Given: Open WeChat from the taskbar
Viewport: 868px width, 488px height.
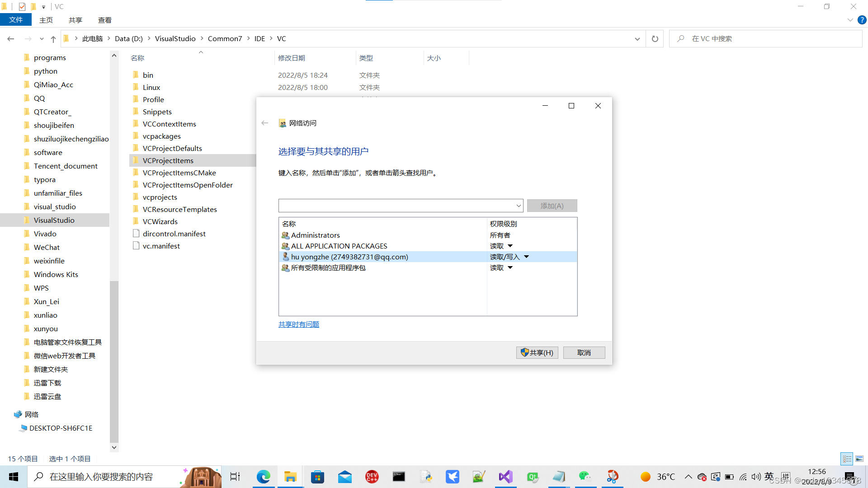Looking at the screenshot, I should (x=585, y=477).
